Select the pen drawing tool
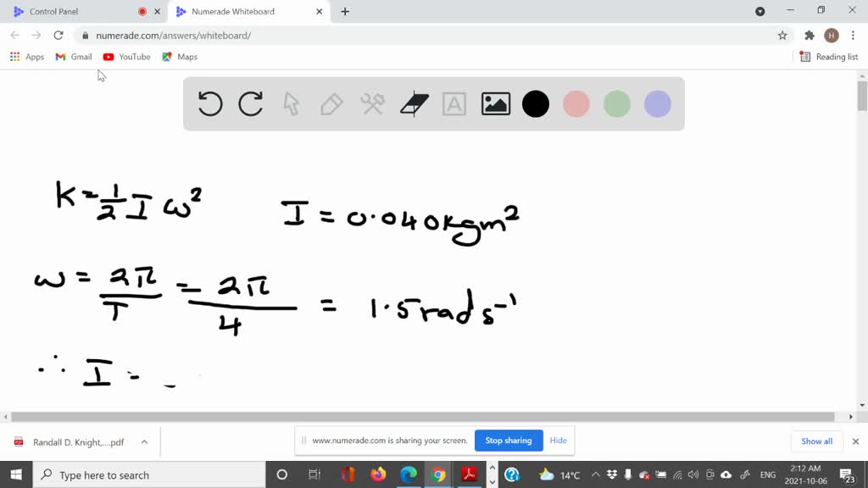The width and height of the screenshot is (868, 488). [x=331, y=104]
